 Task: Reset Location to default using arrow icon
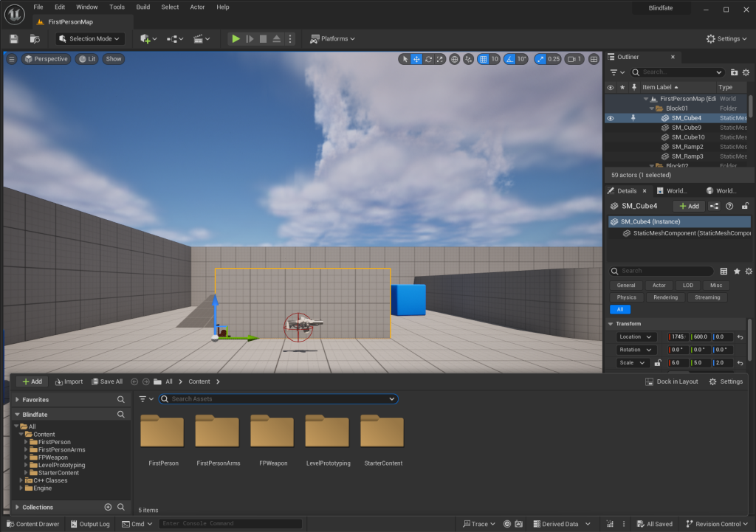pyautogui.click(x=740, y=337)
